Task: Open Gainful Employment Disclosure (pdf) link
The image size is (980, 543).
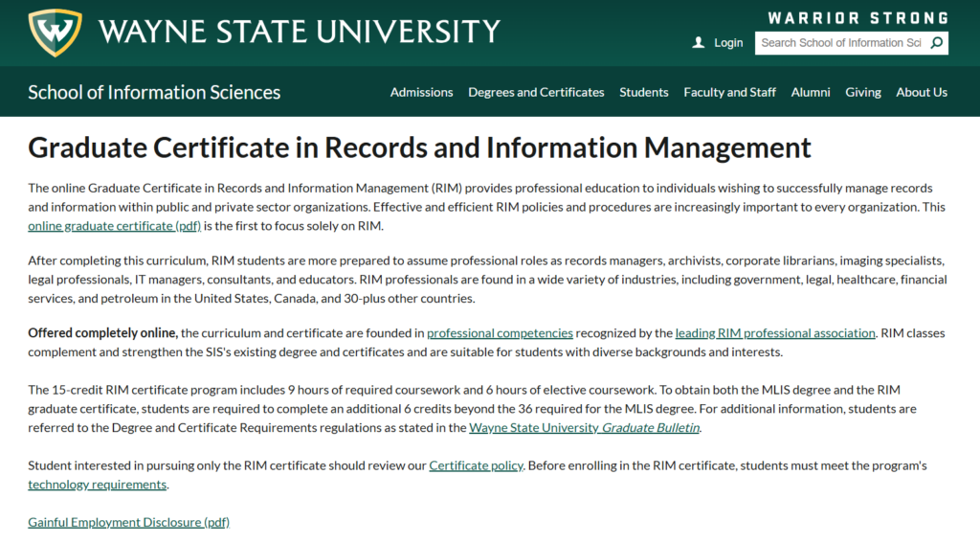Action: click(129, 522)
